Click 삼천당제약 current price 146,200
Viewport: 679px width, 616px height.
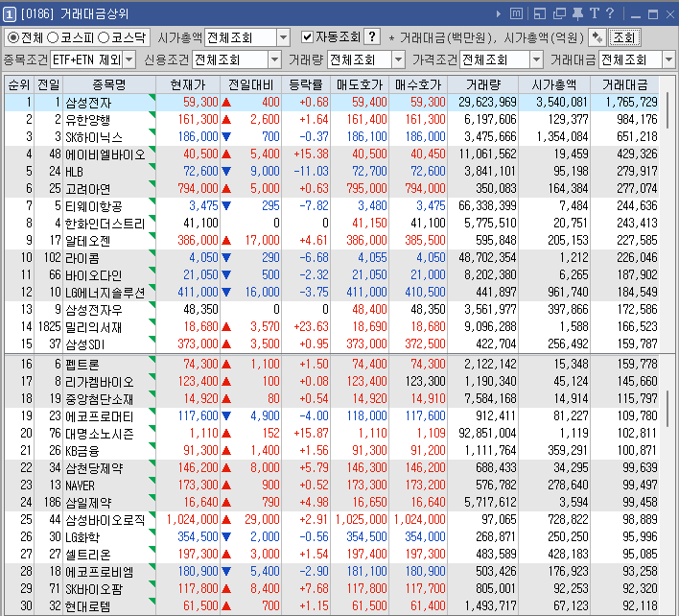click(x=199, y=468)
